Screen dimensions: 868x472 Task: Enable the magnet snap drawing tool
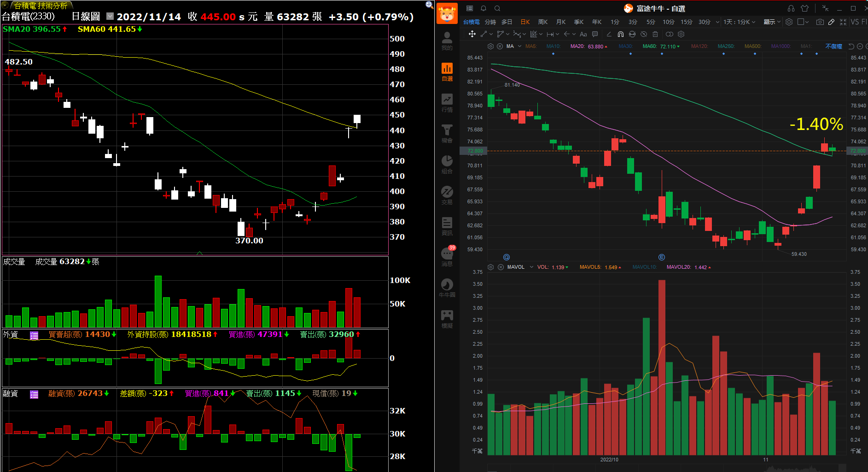[621, 34]
